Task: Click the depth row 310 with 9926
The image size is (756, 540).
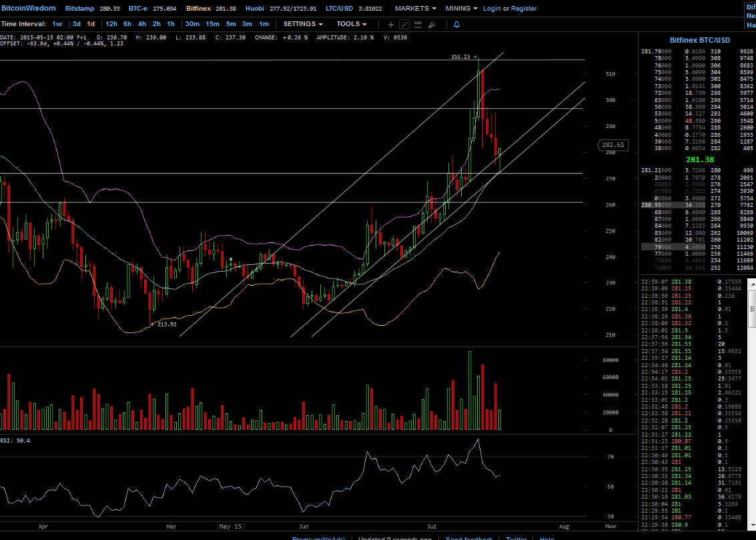Action: tap(732, 51)
